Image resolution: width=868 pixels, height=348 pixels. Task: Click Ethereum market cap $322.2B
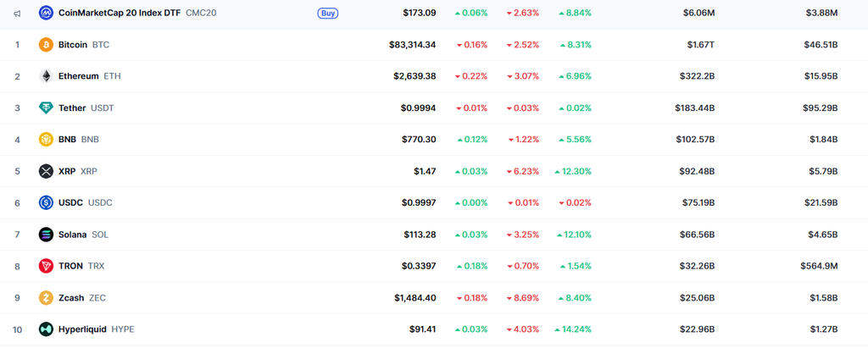point(698,76)
